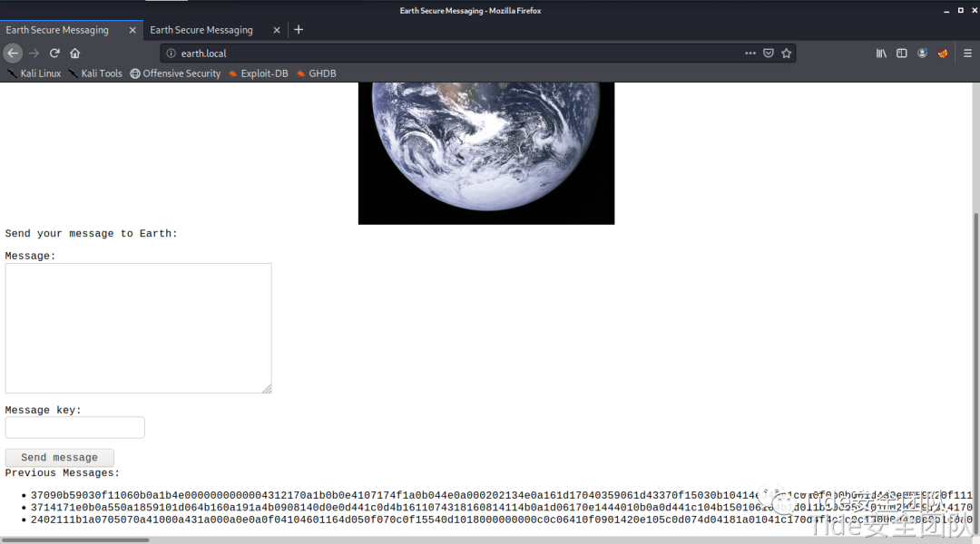Open the Kali Linux bookmark
980x544 pixels.
pos(34,73)
